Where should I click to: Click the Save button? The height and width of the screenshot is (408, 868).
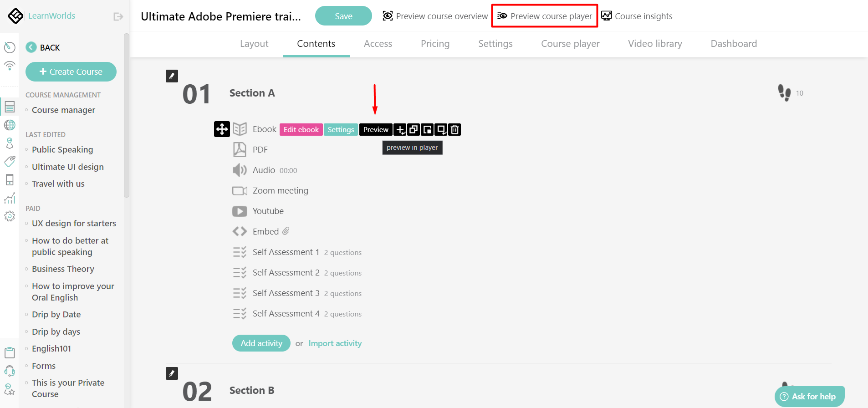(343, 15)
